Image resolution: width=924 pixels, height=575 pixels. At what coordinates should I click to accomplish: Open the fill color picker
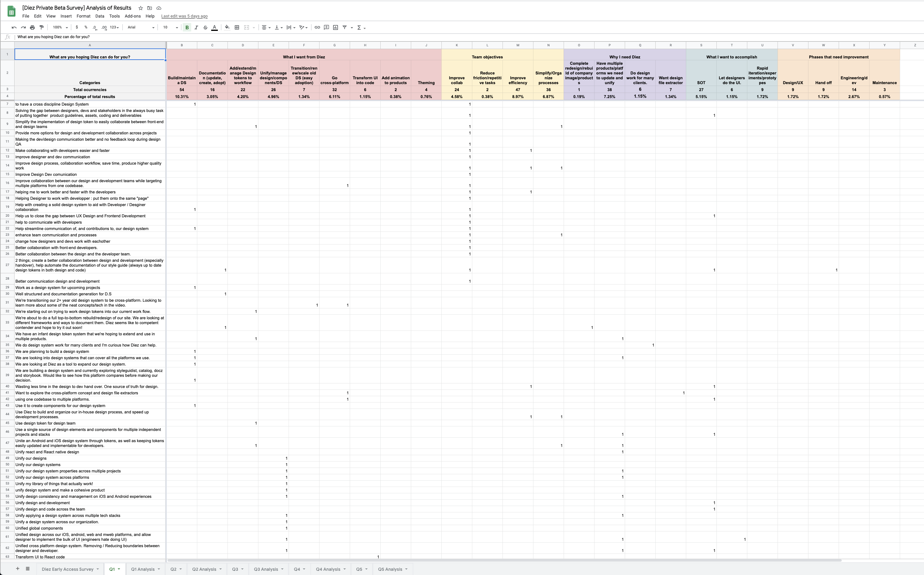[x=227, y=27]
